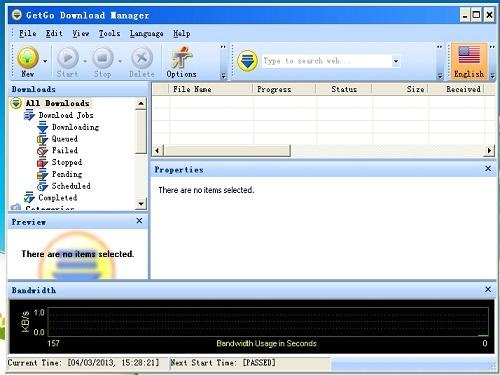This screenshot has height=375, width=500.
Task: Open the View menu
Action: pos(81,33)
